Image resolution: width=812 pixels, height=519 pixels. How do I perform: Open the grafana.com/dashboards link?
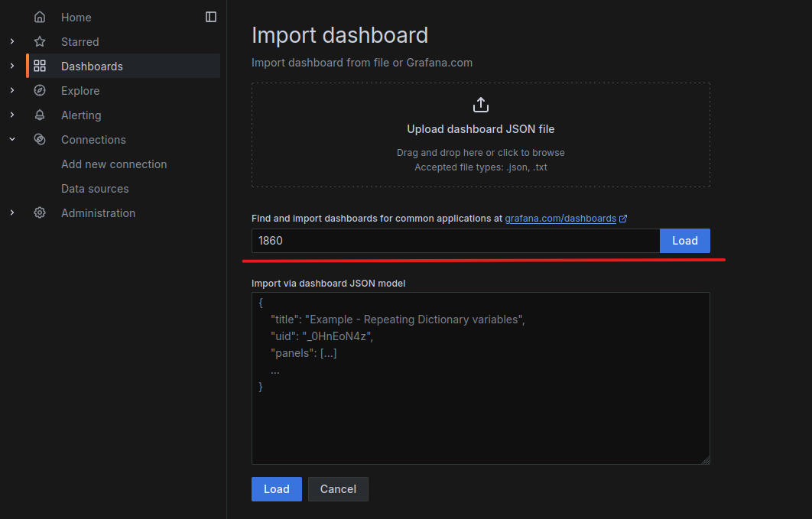(x=560, y=219)
